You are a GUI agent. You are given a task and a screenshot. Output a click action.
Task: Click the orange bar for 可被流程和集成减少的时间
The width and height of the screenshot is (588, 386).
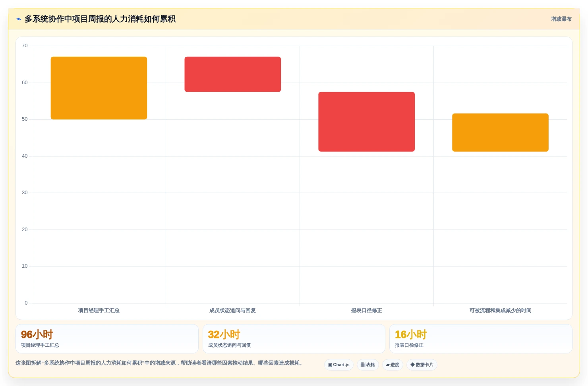coord(500,133)
